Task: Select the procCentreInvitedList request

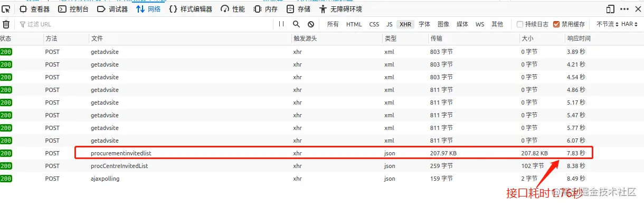Action: [x=322, y=166]
